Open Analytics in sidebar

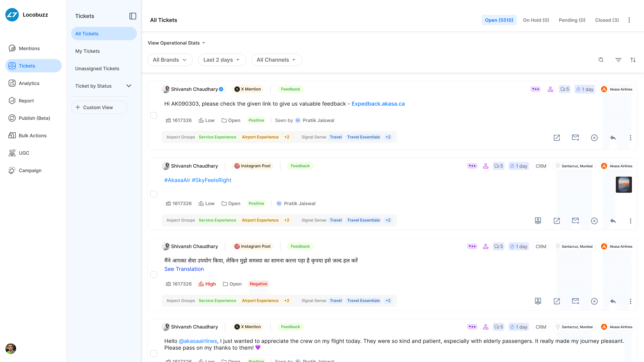(34, 83)
